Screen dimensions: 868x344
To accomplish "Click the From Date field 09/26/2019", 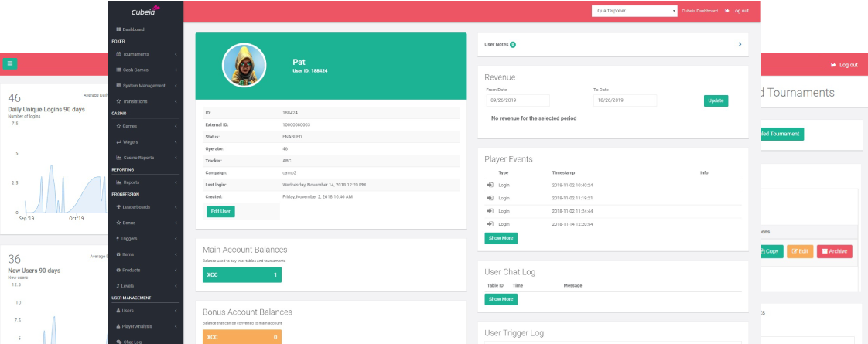I will [x=518, y=100].
